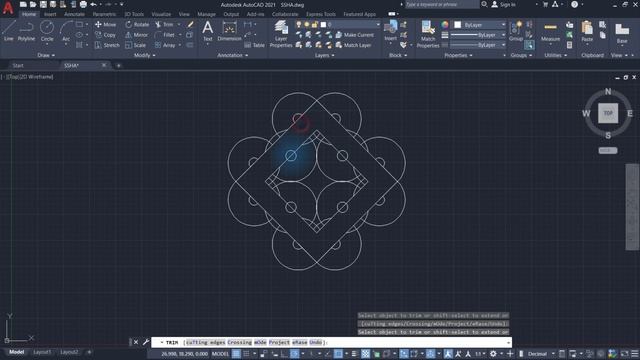Expand the Annotation panel
The height and width of the screenshot is (360, 640).
(x=232, y=55)
